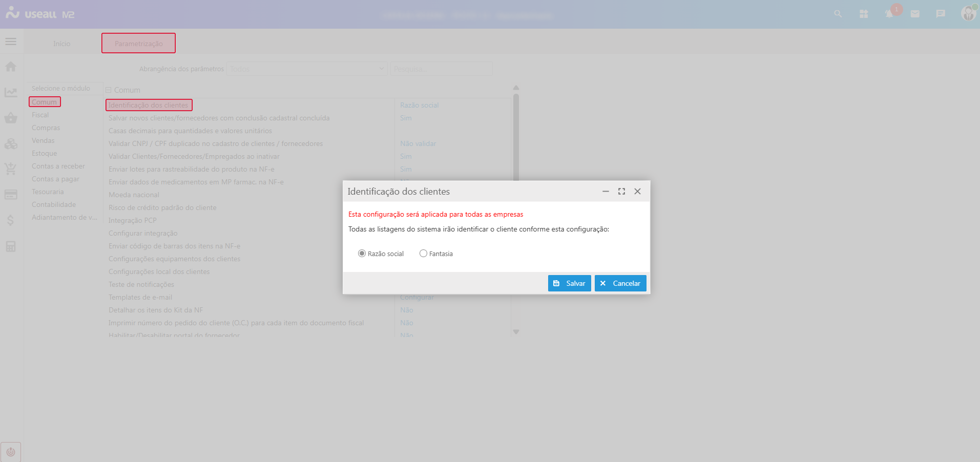Click the dollar sign sidebar icon
The height and width of the screenshot is (462, 980).
[x=11, y=221]
